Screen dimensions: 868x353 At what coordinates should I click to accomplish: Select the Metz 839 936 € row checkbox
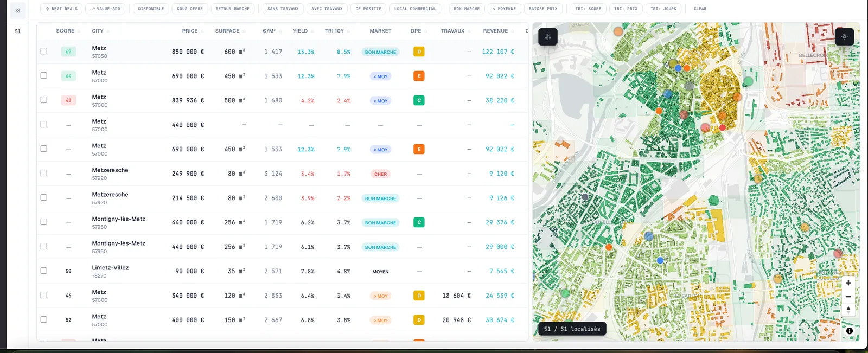tap(44, 100)
